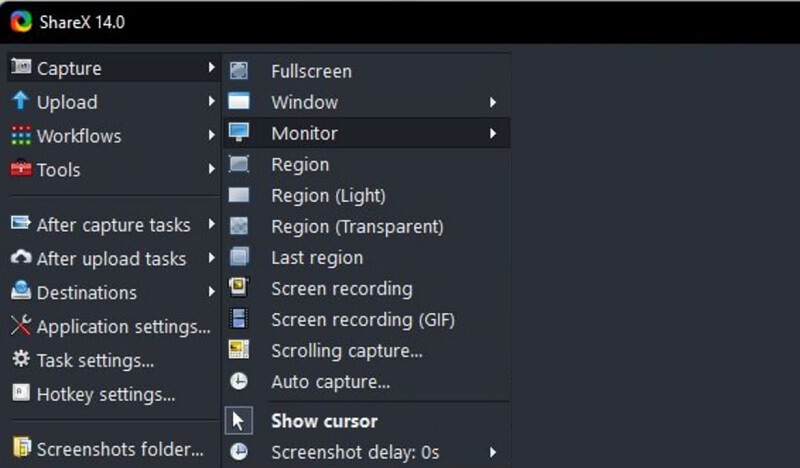Viewport: 800px width, 468px height.
Task: Select the Monitor menu entry
Action: click(366, 133)
